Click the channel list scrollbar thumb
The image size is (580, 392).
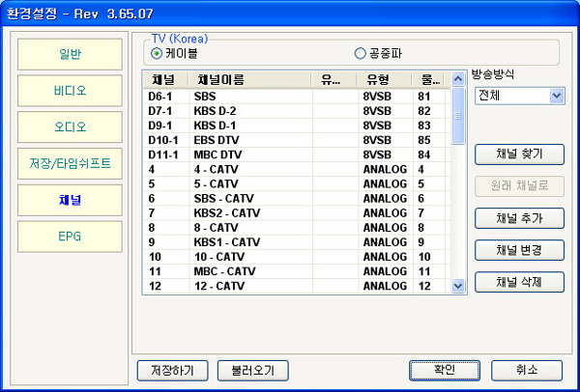coord(458,116)
